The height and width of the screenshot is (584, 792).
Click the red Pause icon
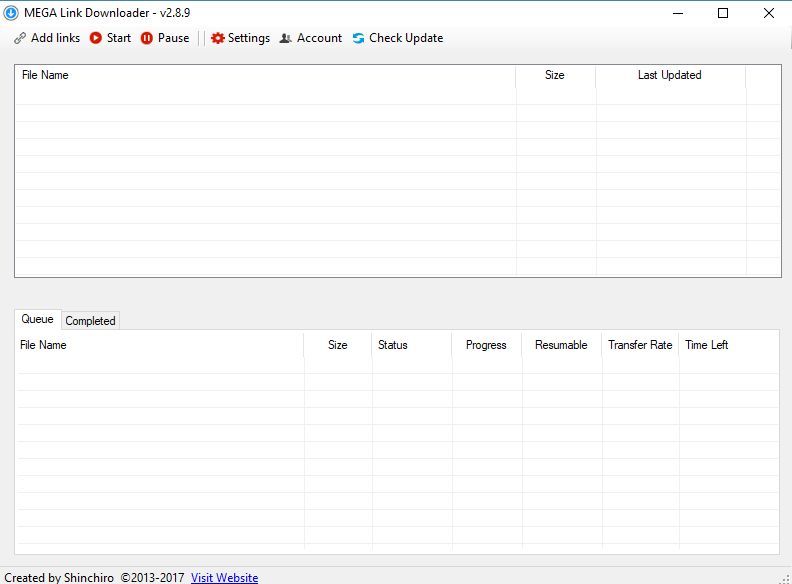[146, 38]
